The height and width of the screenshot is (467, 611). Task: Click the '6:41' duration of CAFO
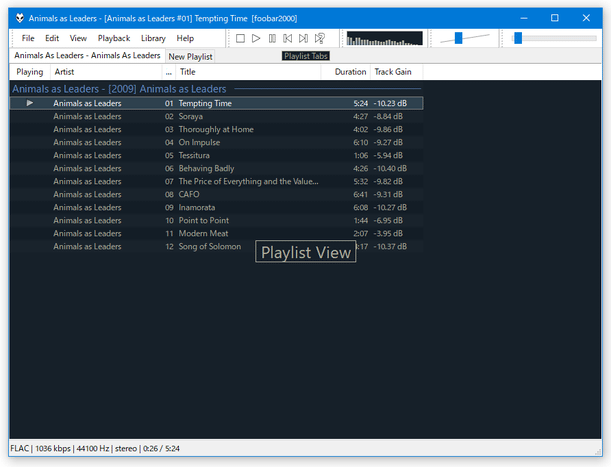pyautogui.click(x=360, y=194)
